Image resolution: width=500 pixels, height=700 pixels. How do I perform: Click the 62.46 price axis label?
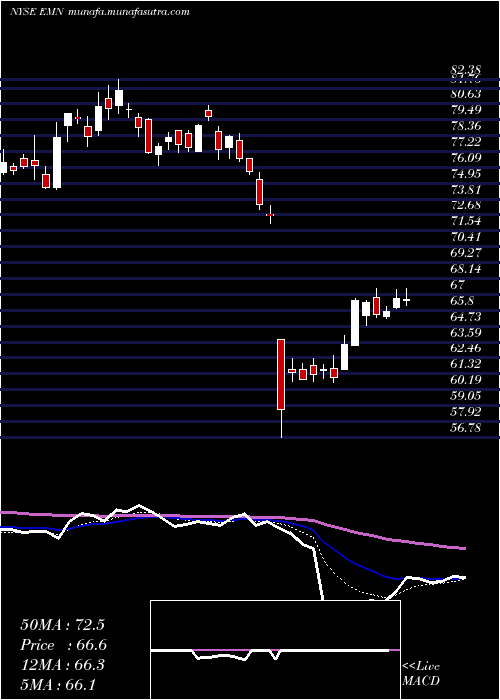(466, 348)
